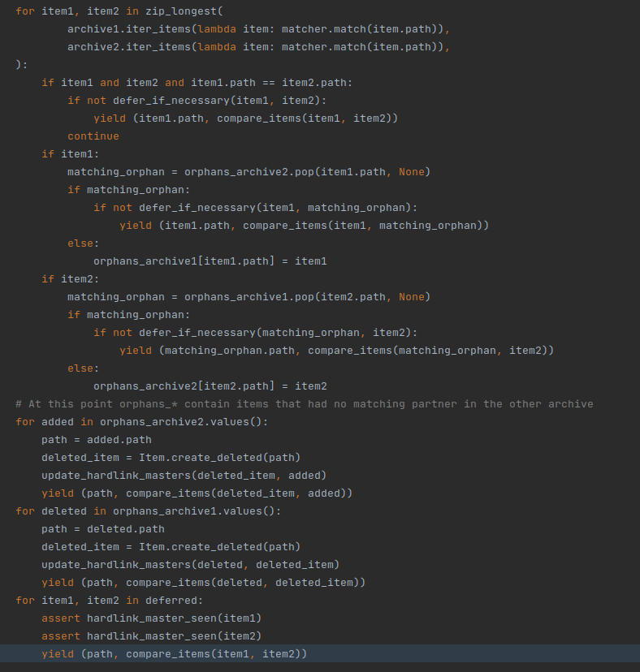Click 'defer_if_necessary(item1, matching_orphan)' line
Image resolution: width=640 pixels, height=672 pixels.
255,208
